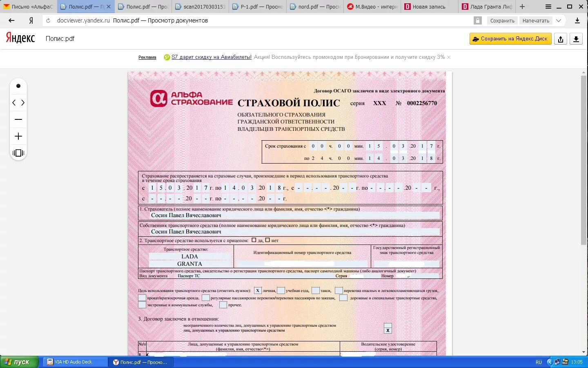Click the Полис.pdf document title
The width and height of the screenshot is (588, 368).
click(x=60, y=38)
